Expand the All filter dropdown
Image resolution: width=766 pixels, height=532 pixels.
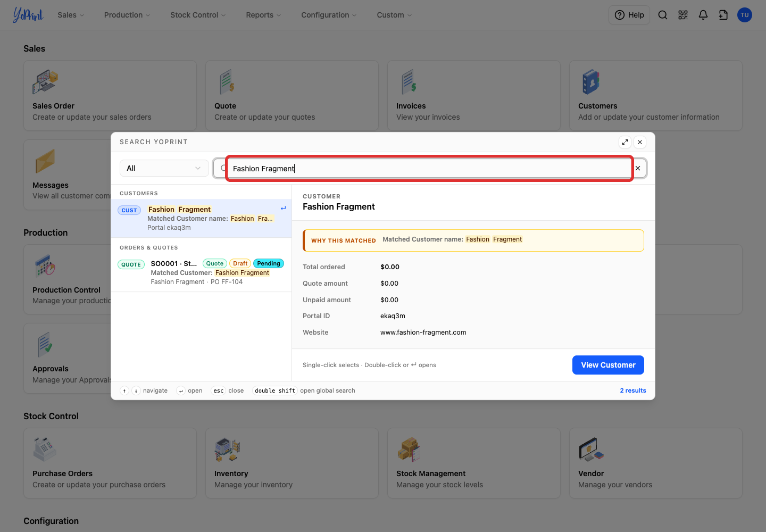[164, 168]
